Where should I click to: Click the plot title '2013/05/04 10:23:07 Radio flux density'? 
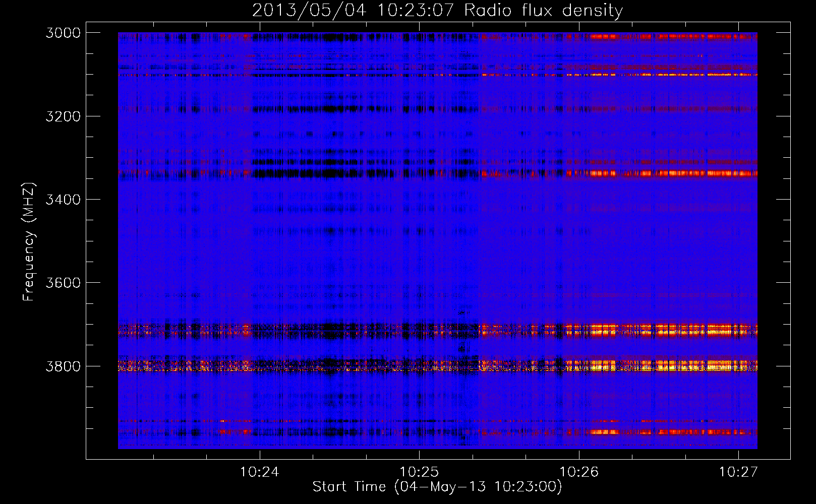click(437, 11)
